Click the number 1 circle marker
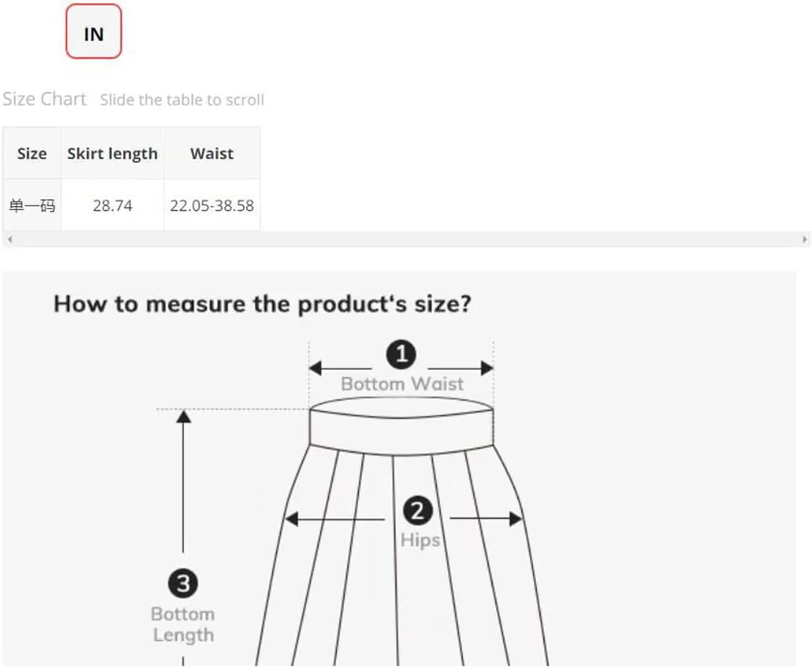This screenshot has width=812, height=668. [x=401, y=355]
